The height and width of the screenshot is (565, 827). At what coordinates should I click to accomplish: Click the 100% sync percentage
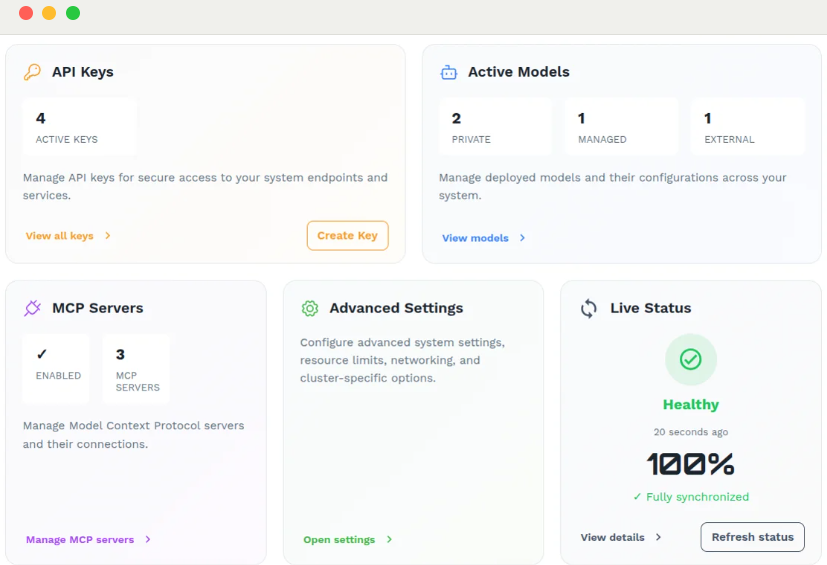tap(690, 464)
